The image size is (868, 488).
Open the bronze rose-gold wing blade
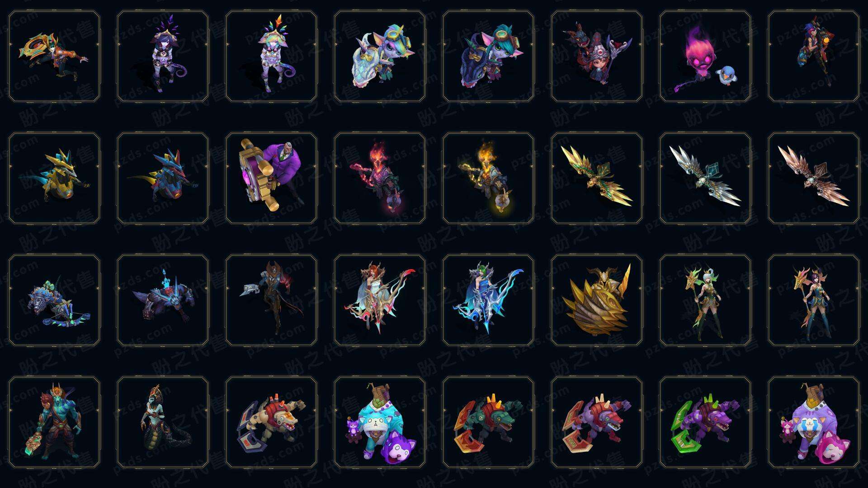click(x=814, y=178)
